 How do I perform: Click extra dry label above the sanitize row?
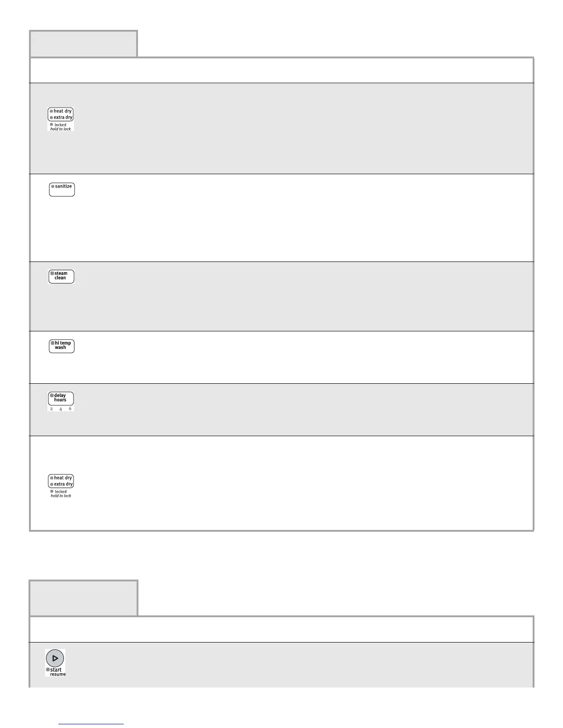point(63,118)
